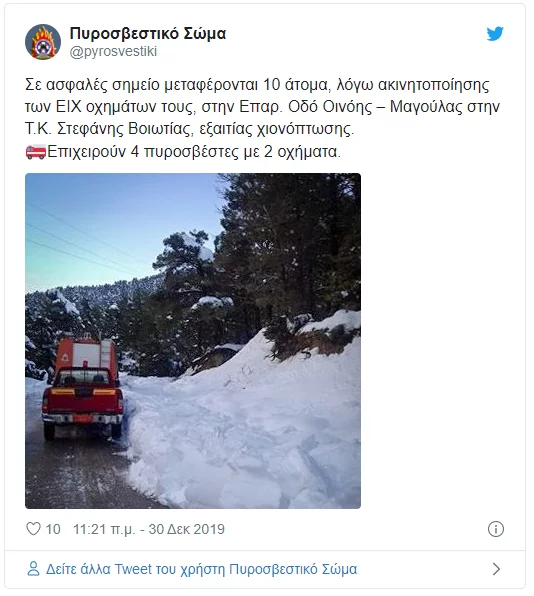Expand more tweets with the chevron arrow

(496, 569)
